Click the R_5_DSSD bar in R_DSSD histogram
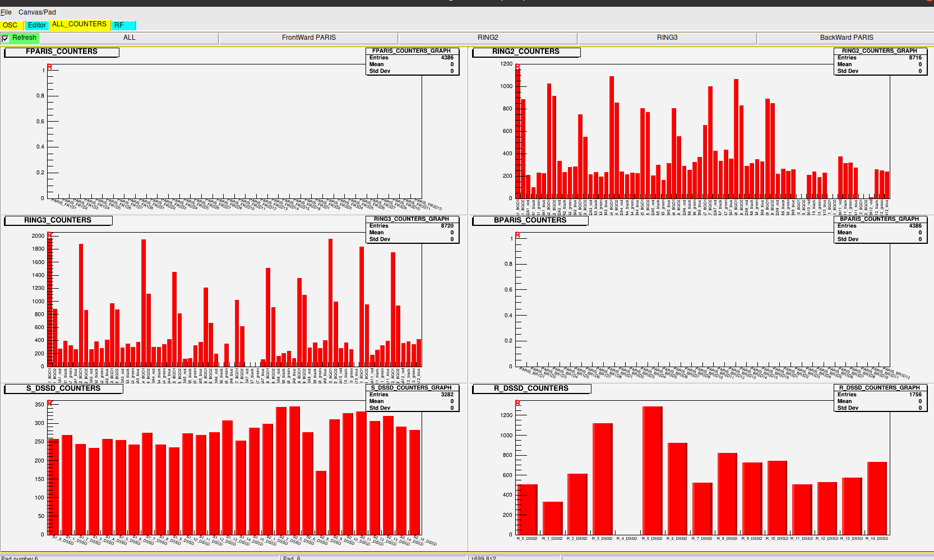Image resolution: width=934 pixels, height=560 pixels. point(652,470)
